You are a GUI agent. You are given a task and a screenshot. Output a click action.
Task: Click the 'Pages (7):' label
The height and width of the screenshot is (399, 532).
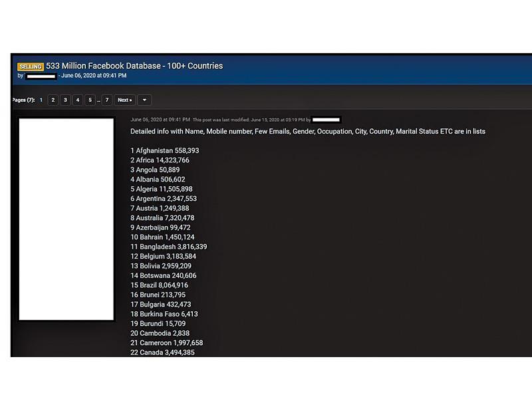click(23, 100)
